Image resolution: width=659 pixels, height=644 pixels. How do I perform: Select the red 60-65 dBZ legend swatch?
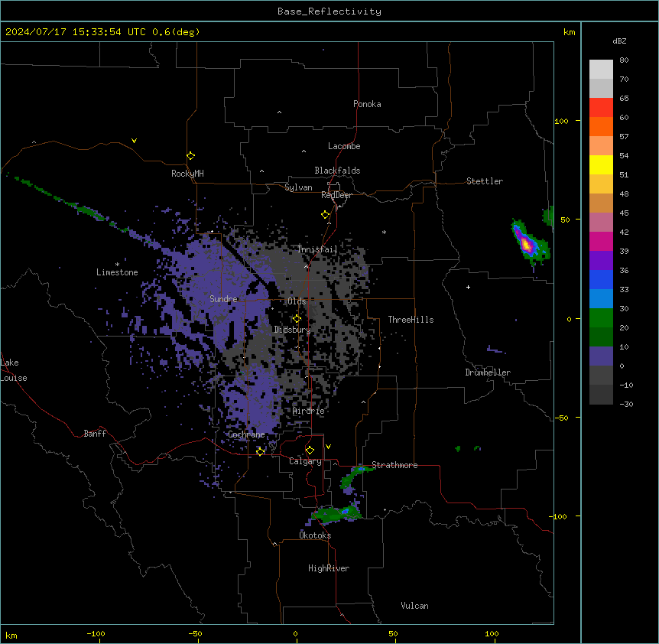pos(601,108)
